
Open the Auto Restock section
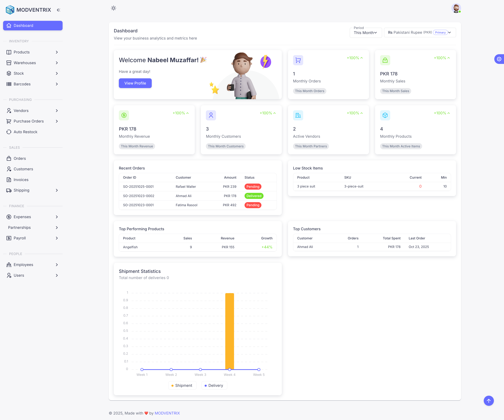click(x=25, y=132)
